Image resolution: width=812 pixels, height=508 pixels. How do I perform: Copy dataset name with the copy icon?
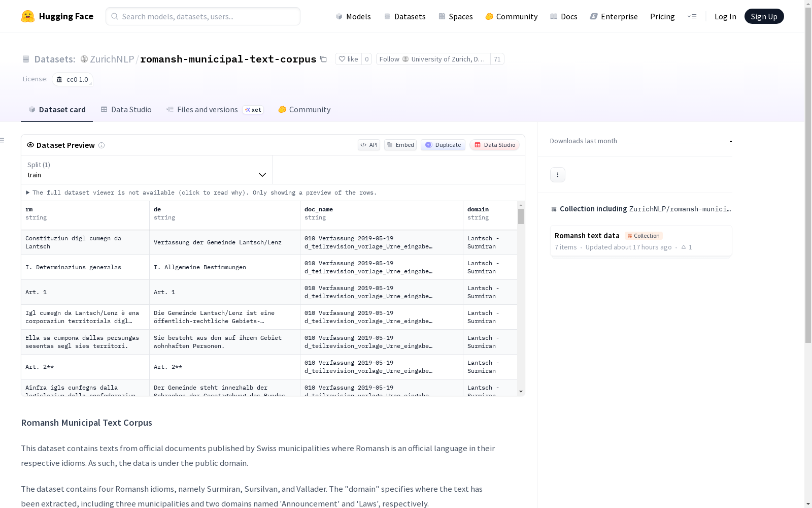323,59
